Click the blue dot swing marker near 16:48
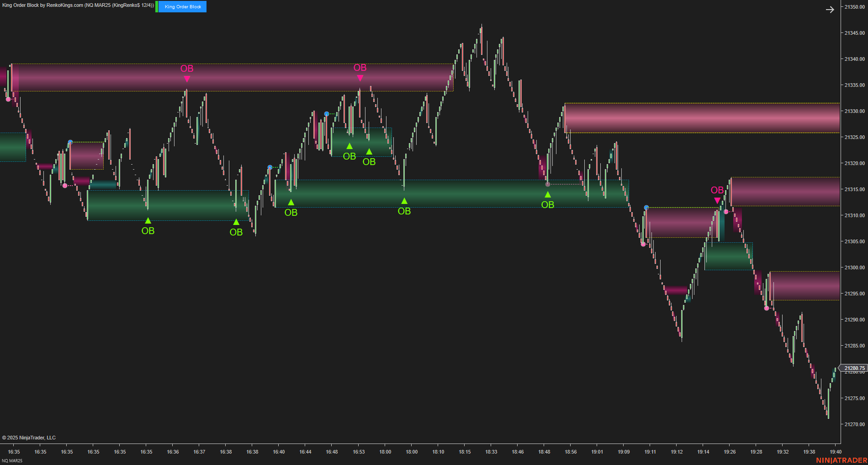The height and width of the screenshot is (465, 868). (326, 113)
